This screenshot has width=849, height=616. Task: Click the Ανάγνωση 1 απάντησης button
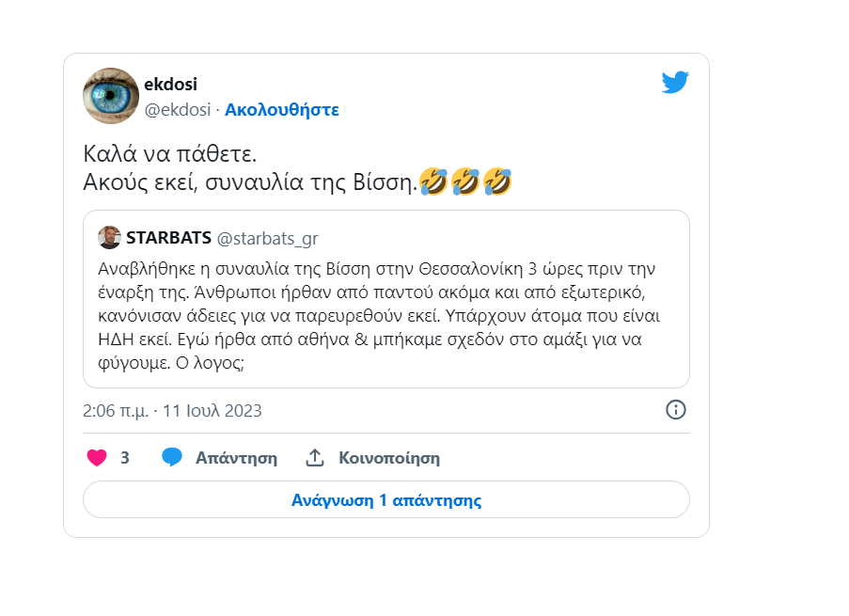pos(385,500)
